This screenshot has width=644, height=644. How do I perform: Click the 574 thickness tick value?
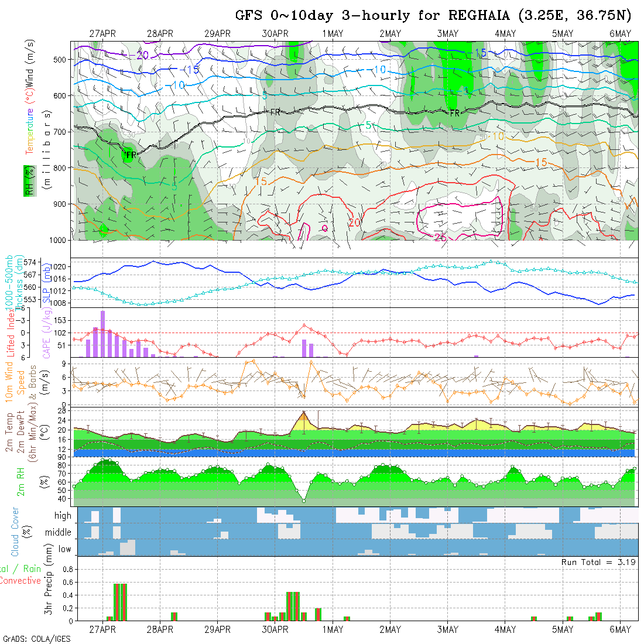coord(30,262)
